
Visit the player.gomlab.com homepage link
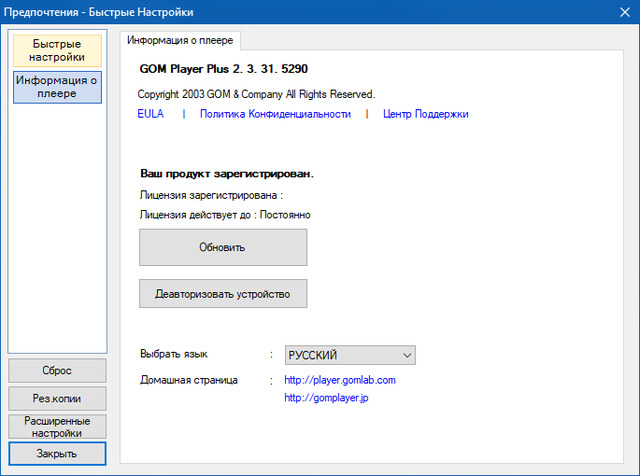(x=340, y=380)
